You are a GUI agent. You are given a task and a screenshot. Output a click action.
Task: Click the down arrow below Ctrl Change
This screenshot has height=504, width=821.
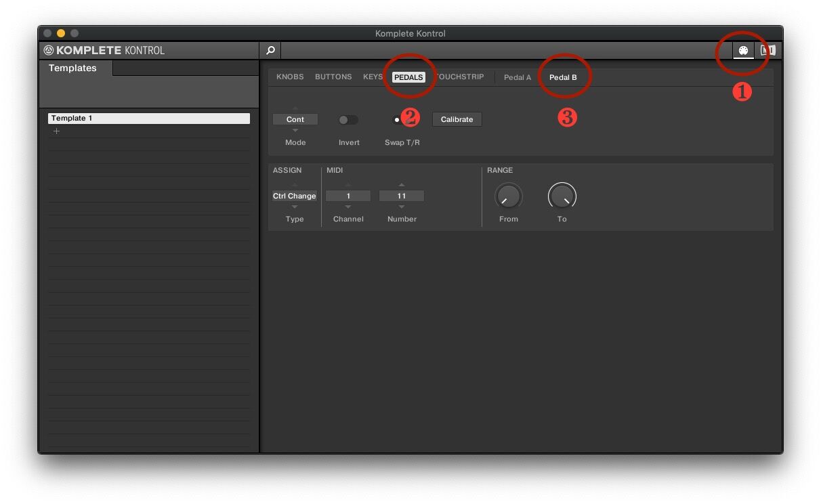click(x=295, y=207)
